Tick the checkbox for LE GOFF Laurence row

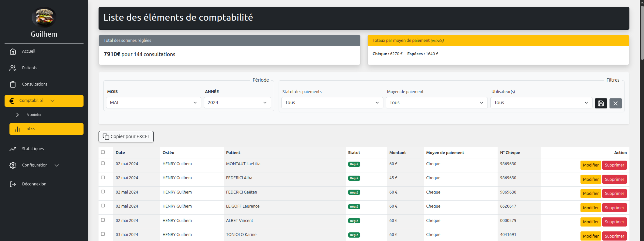(103, 206)
